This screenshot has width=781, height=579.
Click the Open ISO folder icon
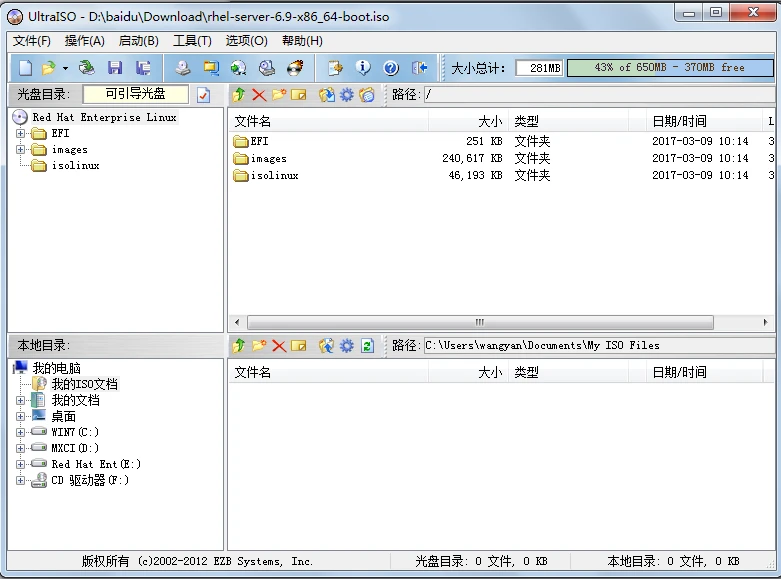point(49,68)
